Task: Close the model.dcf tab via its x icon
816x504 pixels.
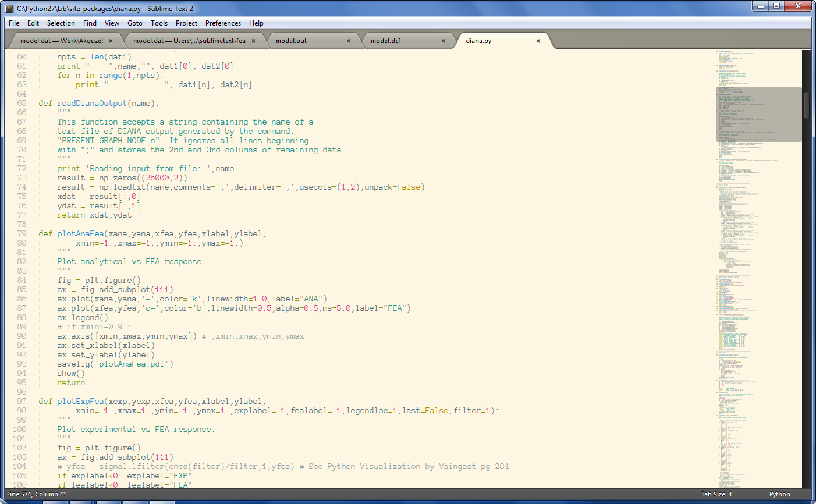Action: coord(443,41)
